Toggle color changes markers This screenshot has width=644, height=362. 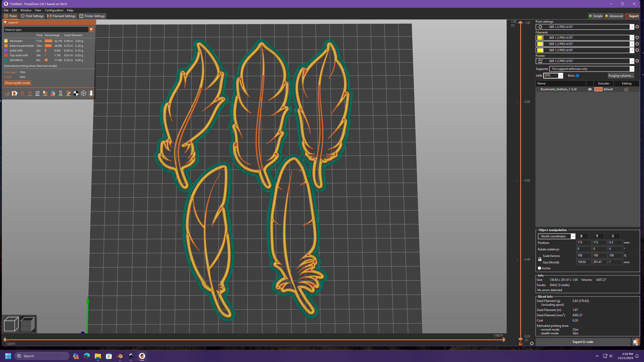tap(53, 93)
